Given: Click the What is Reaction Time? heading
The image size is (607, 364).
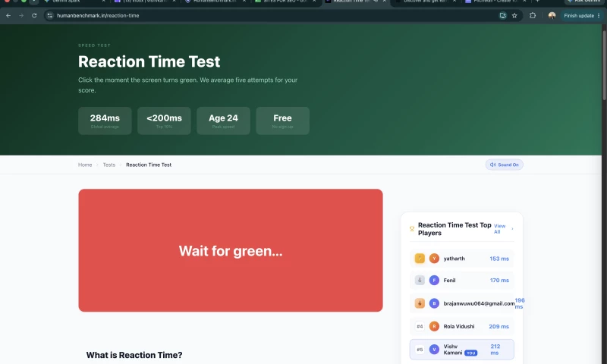Looking at the screenshot, I should 134,355.
